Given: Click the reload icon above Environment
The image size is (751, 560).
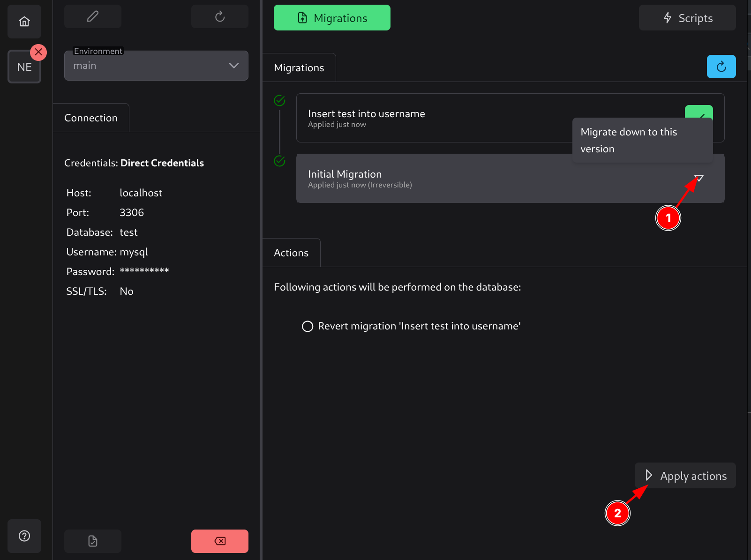Looking at the screenshot, I should pyautogui.click(x=220, y=17).
